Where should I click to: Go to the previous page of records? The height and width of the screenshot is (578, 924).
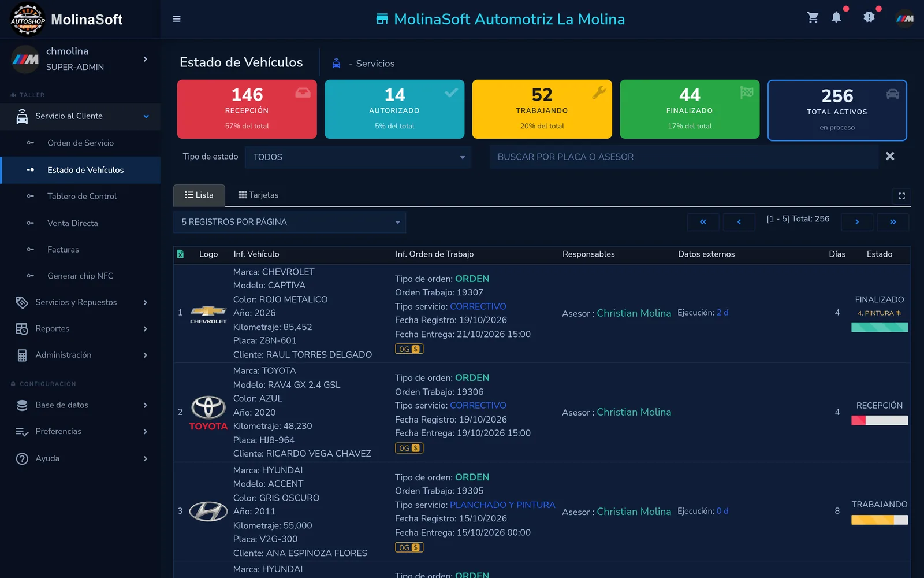739,222
